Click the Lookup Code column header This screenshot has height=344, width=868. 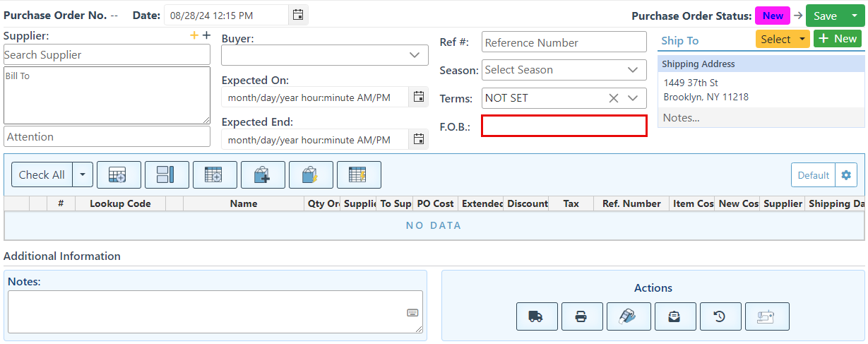(120, 203)
